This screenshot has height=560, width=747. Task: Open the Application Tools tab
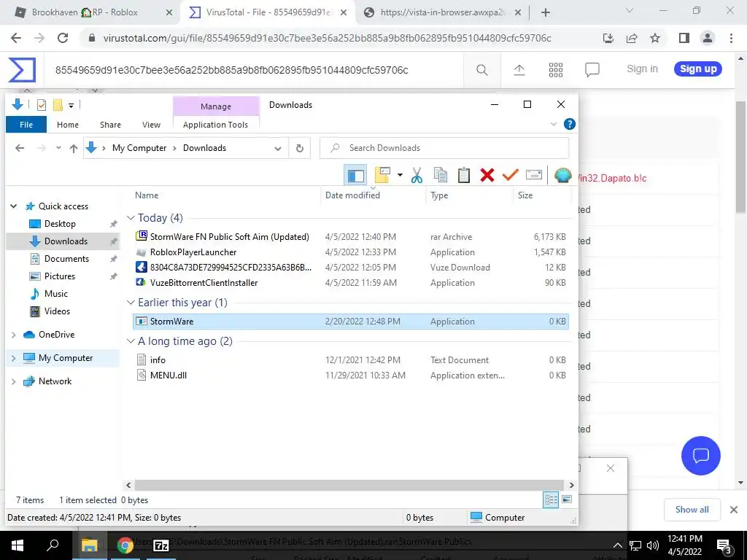[x=215, y=125]
